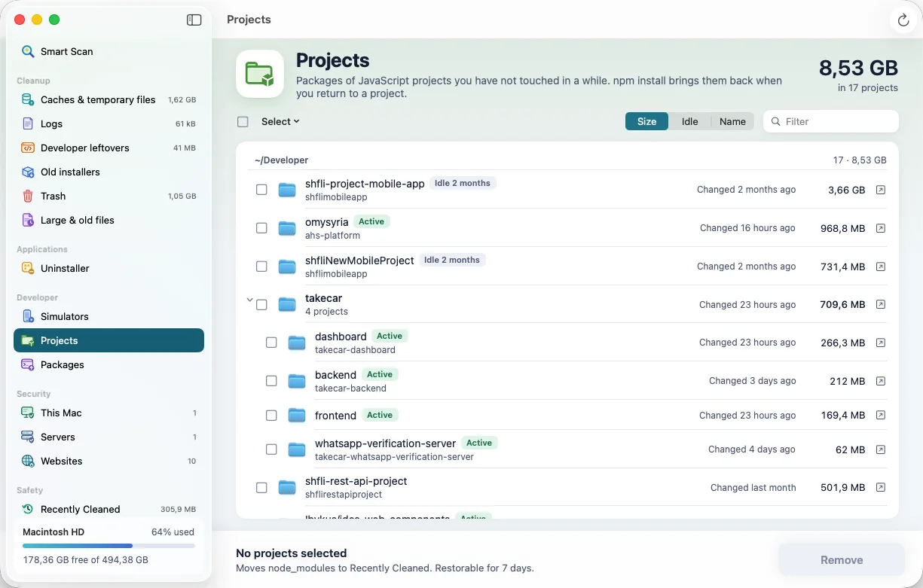Click the 8,53 GB total size
923x588 pixels.
click(x=858, y=68)
